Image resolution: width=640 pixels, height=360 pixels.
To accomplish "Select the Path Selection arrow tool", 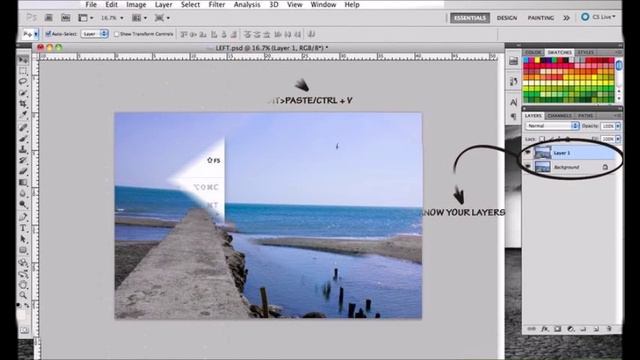I will (x=23, y=239).
